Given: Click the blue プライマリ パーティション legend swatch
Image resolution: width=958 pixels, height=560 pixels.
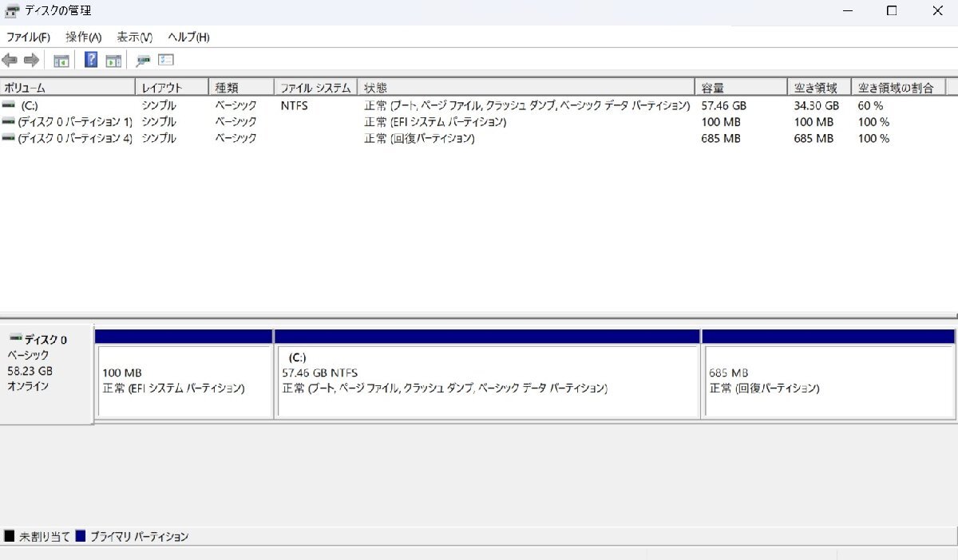Looking at the screenshot, I should (79, 536).
